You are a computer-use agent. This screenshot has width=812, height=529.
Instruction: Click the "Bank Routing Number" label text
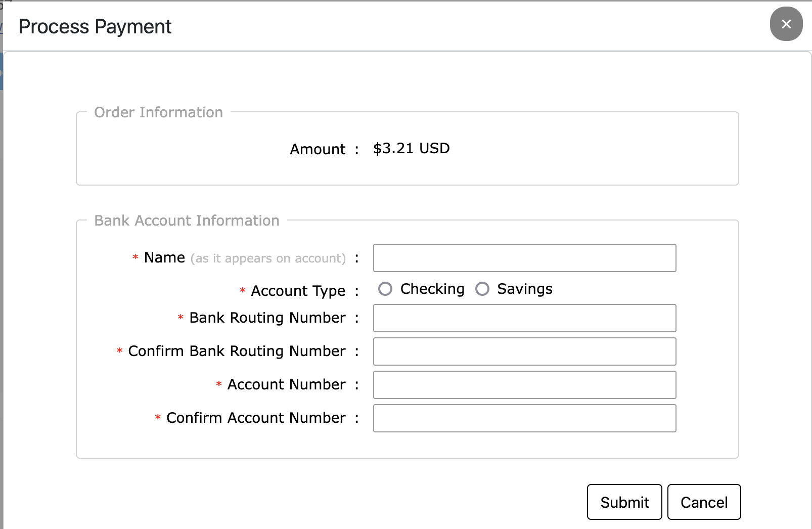click(x=267, y=318)
